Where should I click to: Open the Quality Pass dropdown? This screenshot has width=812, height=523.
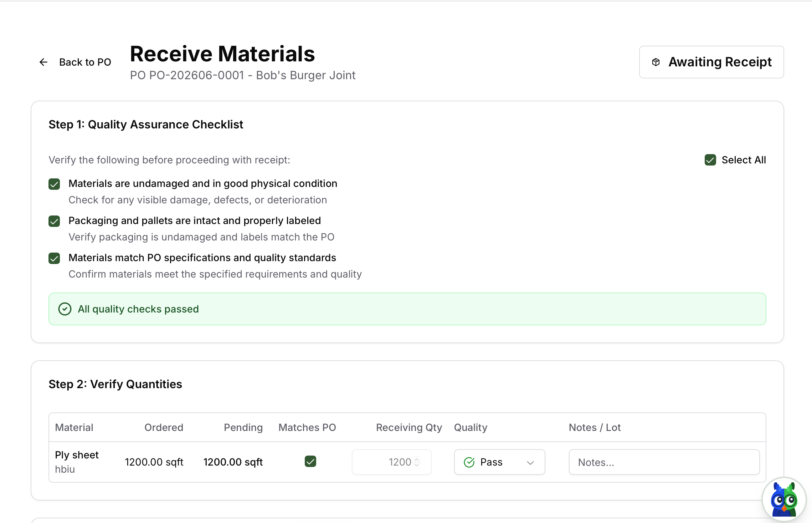coord(499,462)
